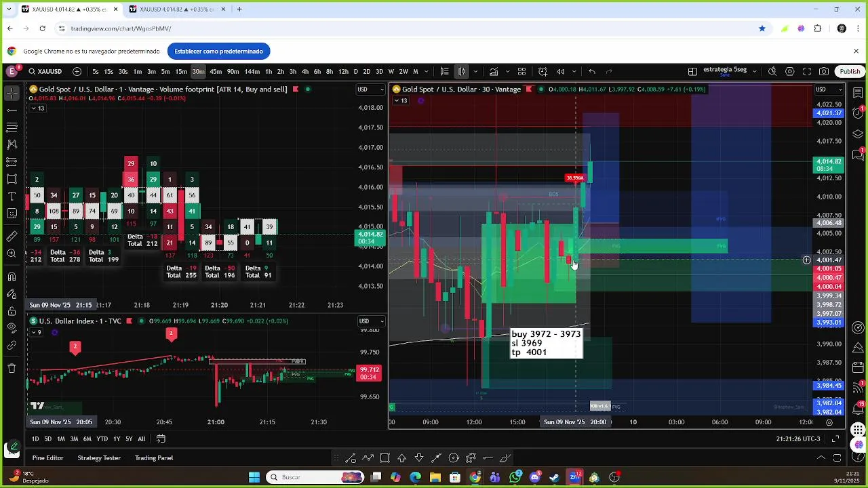
Task: Expand the more timeframes dropdown arrow
Action: (x=428, y=71)
